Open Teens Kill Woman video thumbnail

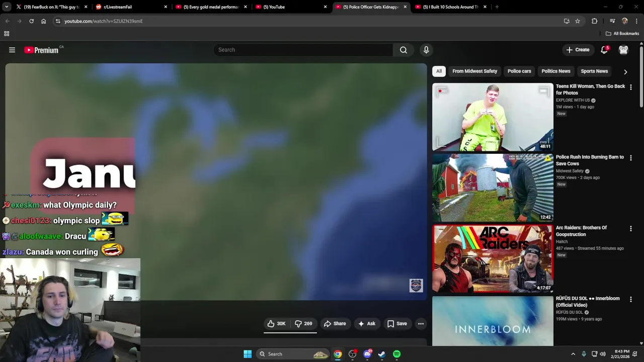(x=493, y=117)
